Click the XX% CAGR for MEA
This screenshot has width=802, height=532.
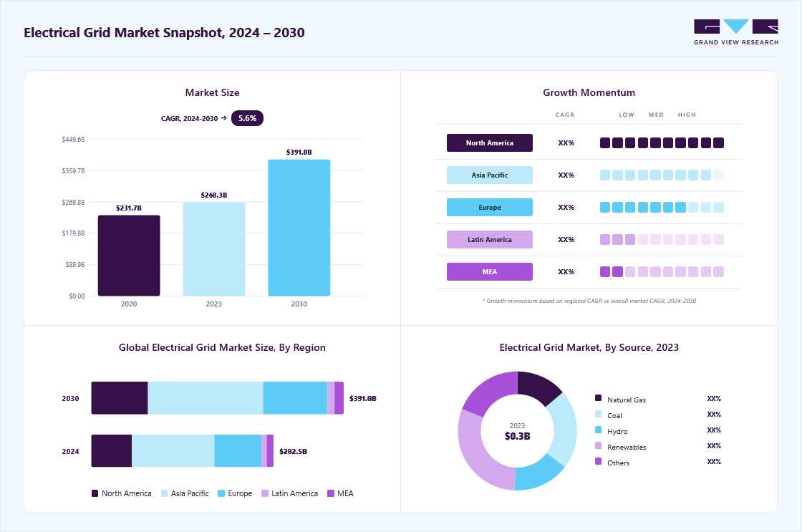point(566,271)
